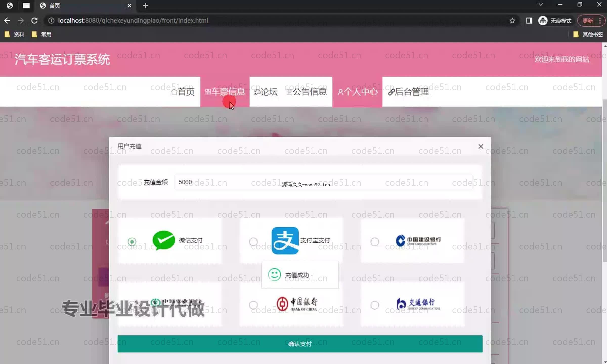Image resolution: width=607 pixels, height=364 pixels.
Task: Open the 个人中心 navigation item
Action: point(357,92)
